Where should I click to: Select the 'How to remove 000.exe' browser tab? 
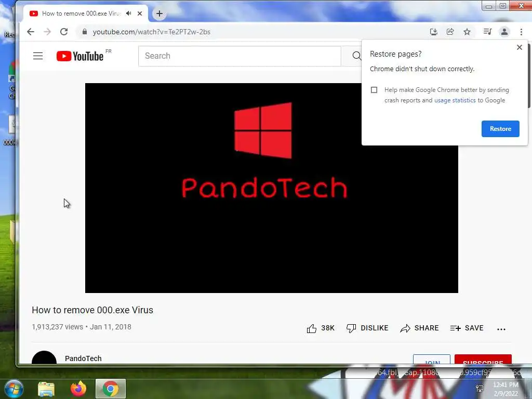(82, 14)
